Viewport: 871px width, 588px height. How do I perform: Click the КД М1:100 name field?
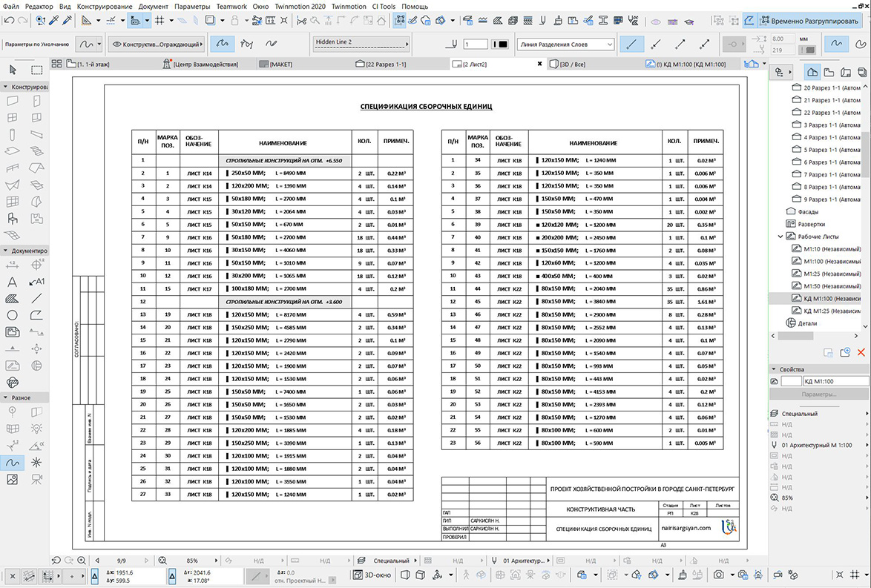coord(835,381)
